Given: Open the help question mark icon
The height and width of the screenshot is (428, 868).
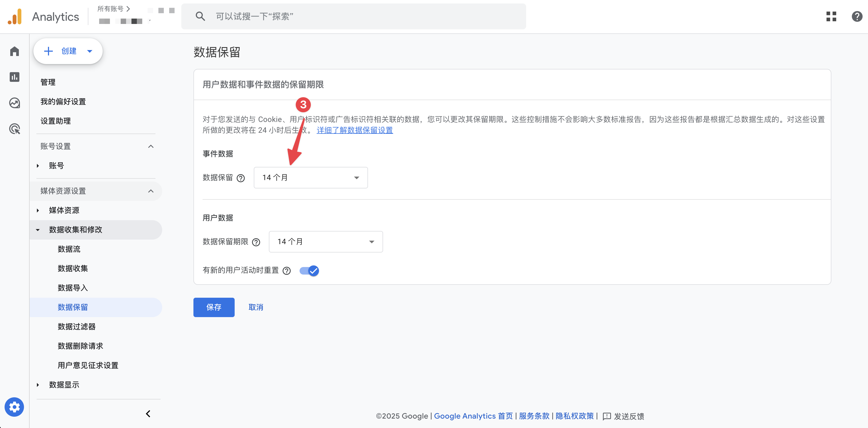Looking at the screenshot, I should (x=857, y=16).
